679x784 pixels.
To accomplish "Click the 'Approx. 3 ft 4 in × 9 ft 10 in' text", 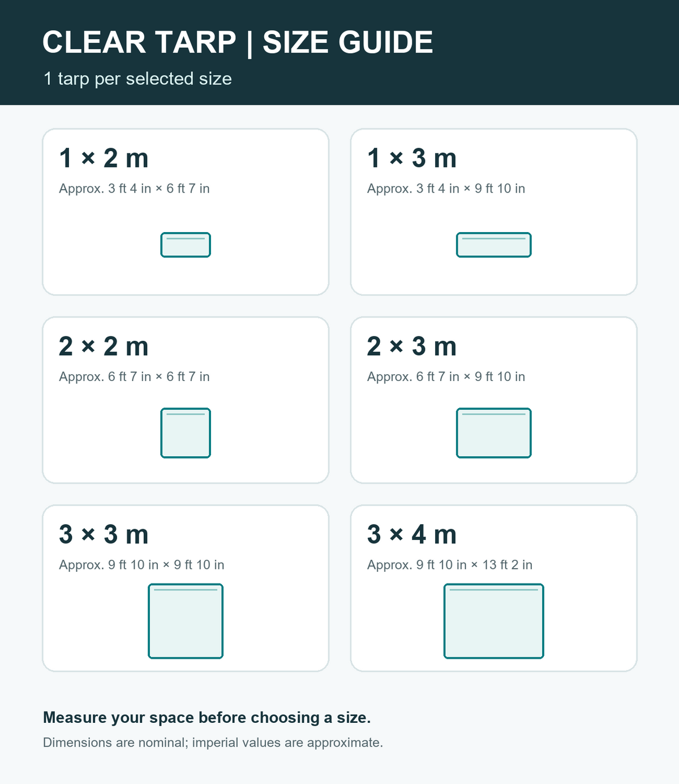I will 446,188.
